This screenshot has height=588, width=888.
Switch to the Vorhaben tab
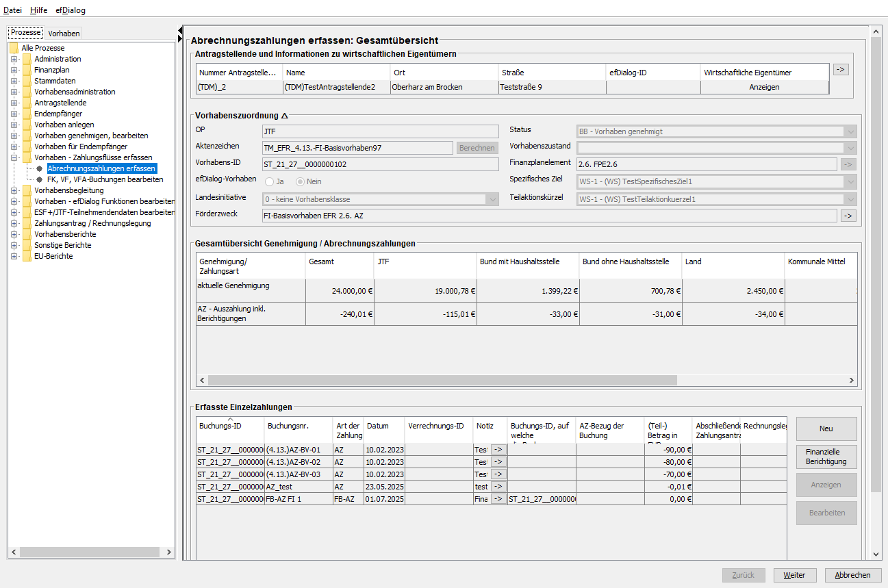[64, 33]
